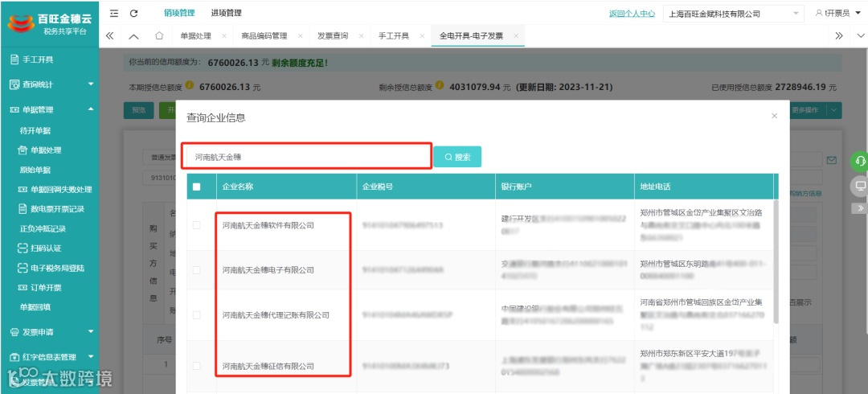Click the 返回个人中心 link

(633, 14)
